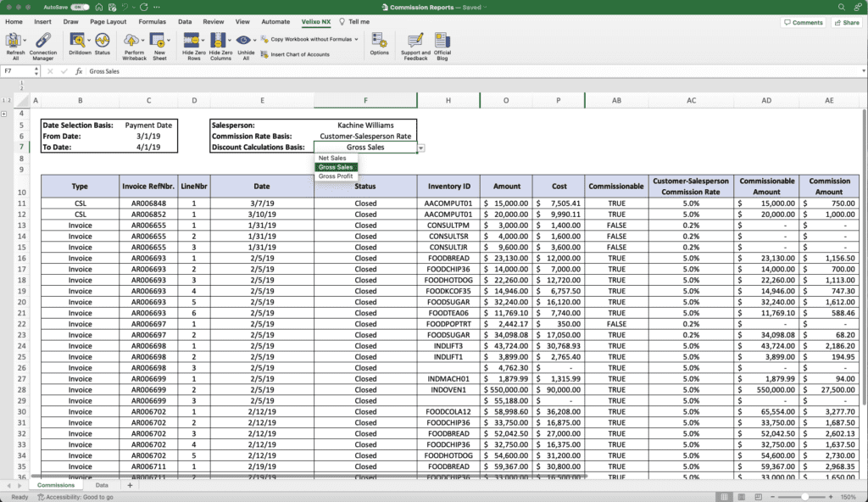Viewport: 868px width, 502px height.
Task: Click Tell me search box
Action: coord(354,21)
